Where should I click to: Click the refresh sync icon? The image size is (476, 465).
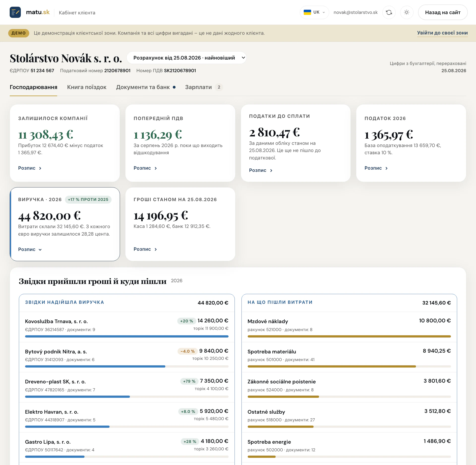point(389,12)
